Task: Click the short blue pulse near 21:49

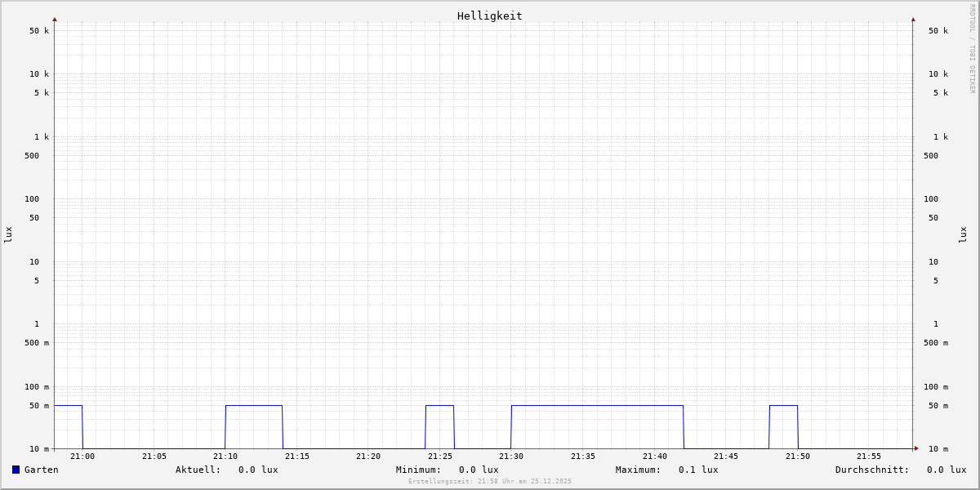Action: 784,406
